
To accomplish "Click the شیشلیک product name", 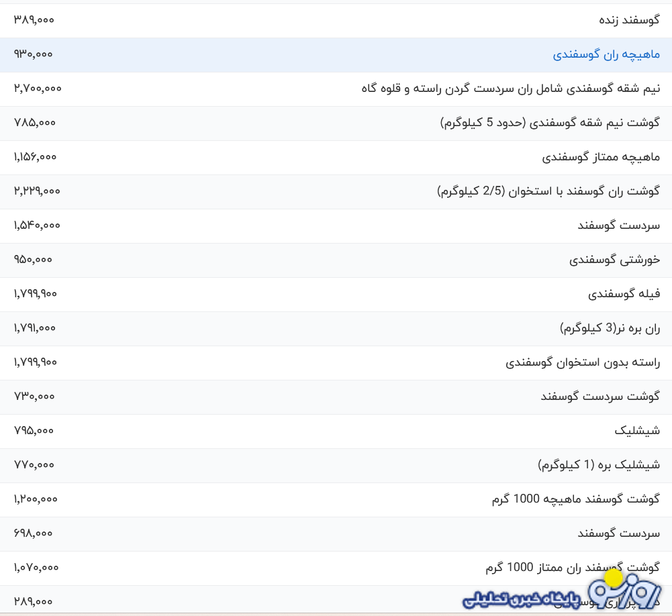I will tap(637, 431).
